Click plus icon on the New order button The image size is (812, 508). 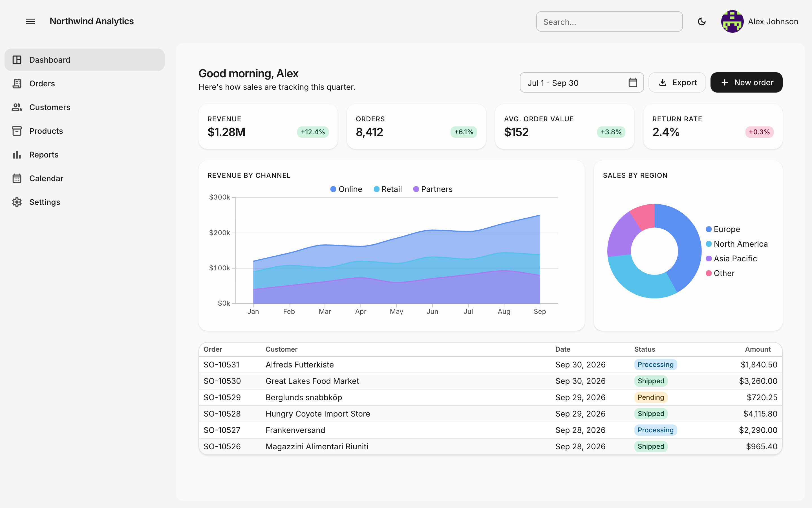pos(725,83)
